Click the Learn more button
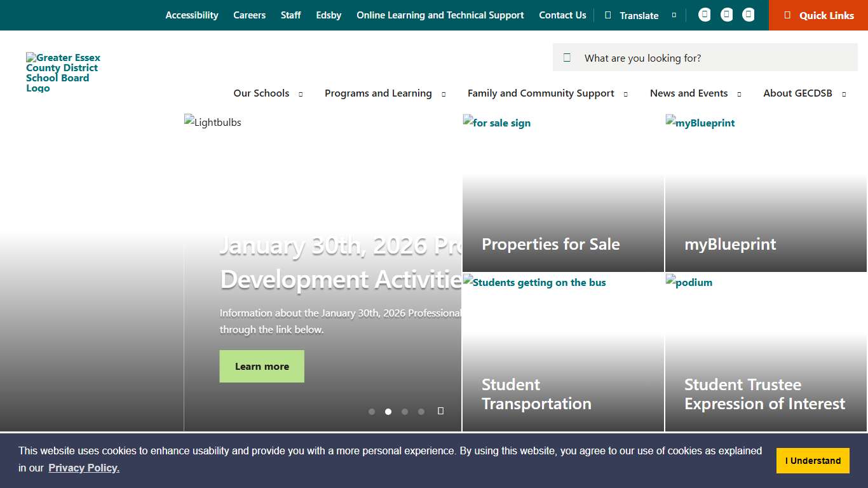The height and width of the screenshot is (488, 868). coord(262,366)
